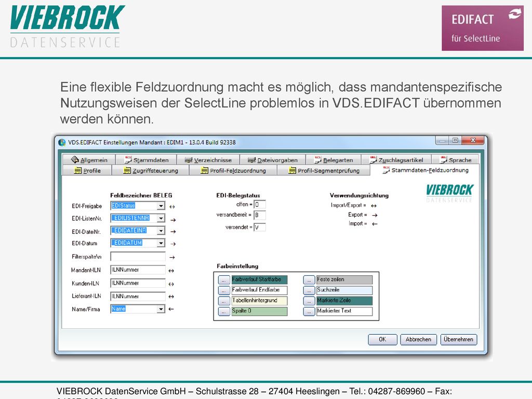Confirm settings with the OK button
Screen dimensions: 532x399
(x=382, y=340)
